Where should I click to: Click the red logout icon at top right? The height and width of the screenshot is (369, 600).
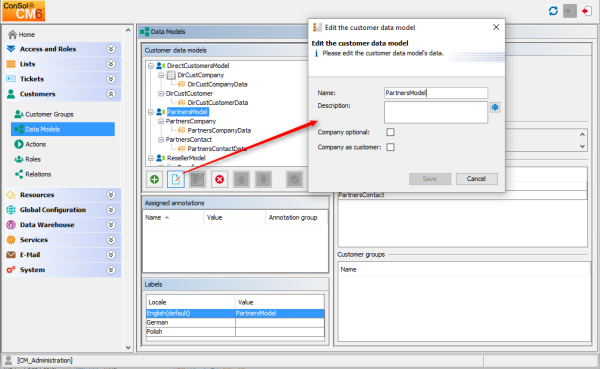(587, 11)
